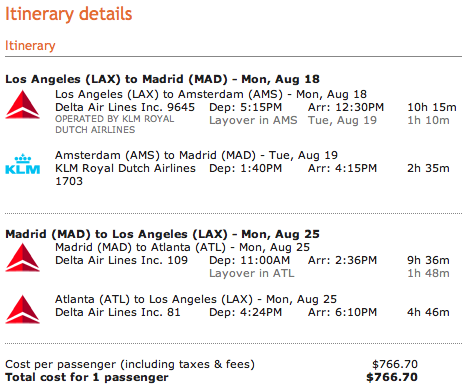Click the Atlanta to Los Angeles segment title

(196, 299)
